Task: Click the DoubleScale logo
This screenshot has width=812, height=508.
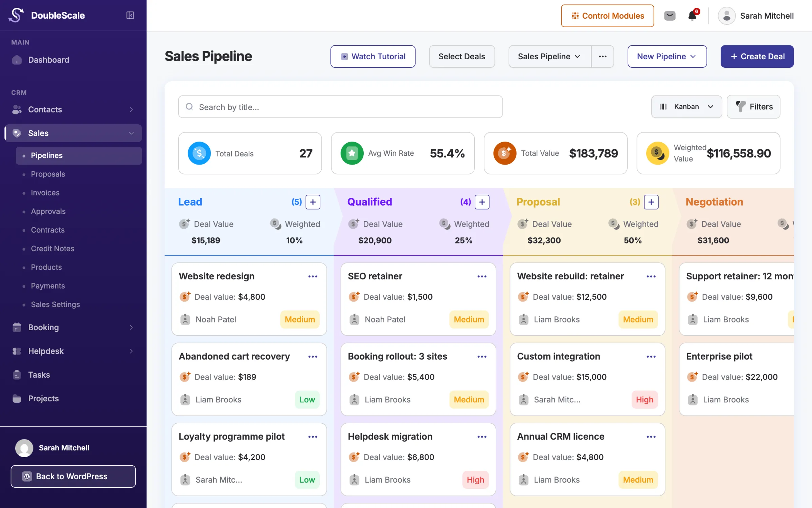Action: click(x=16, y=15)
